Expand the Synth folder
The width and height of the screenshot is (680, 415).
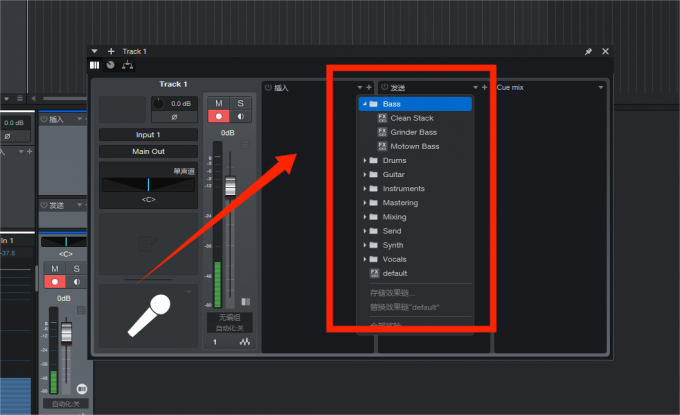coord(365,245)
